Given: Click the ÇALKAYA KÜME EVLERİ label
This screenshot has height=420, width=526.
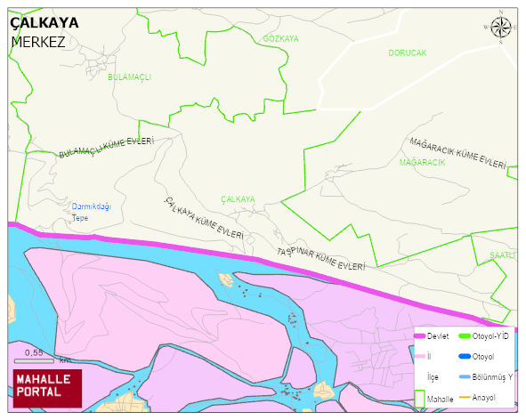Looking at the screenshot, I should pos(204,218).
